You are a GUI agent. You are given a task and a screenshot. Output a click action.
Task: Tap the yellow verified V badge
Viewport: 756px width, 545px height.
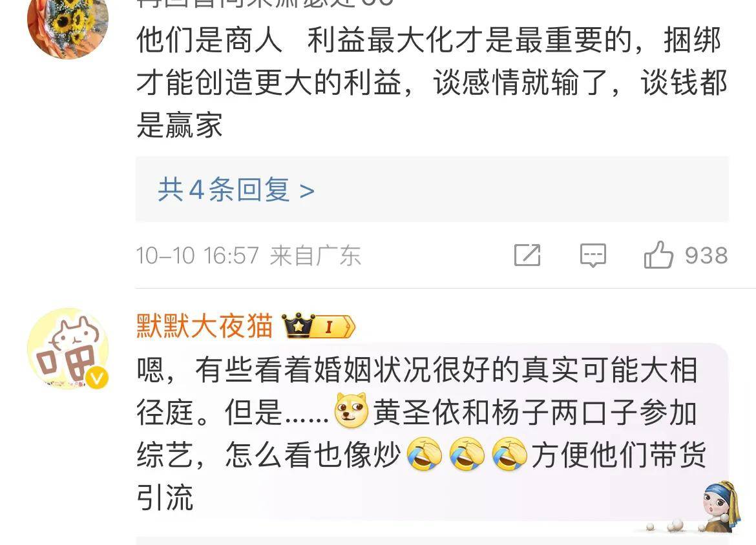tap(97, 377)
